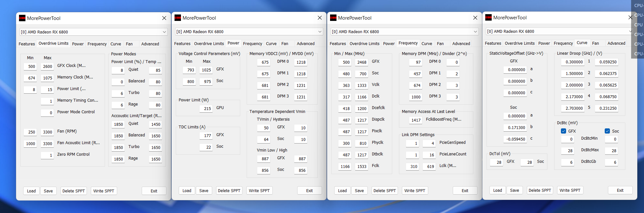
Task: Open Fan tab in fourth window
Action: (x=595, y=43)
